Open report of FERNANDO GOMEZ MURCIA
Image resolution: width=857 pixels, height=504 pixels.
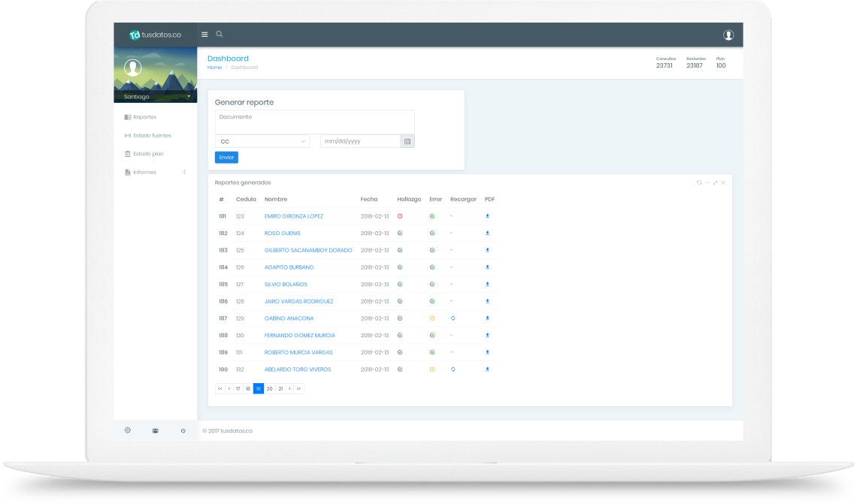pos(299,335)
